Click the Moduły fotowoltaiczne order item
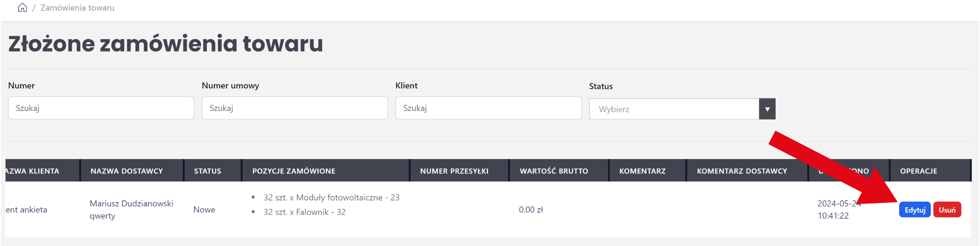Image resolution: width=980 pixels, height=246 pixels. 331,198
